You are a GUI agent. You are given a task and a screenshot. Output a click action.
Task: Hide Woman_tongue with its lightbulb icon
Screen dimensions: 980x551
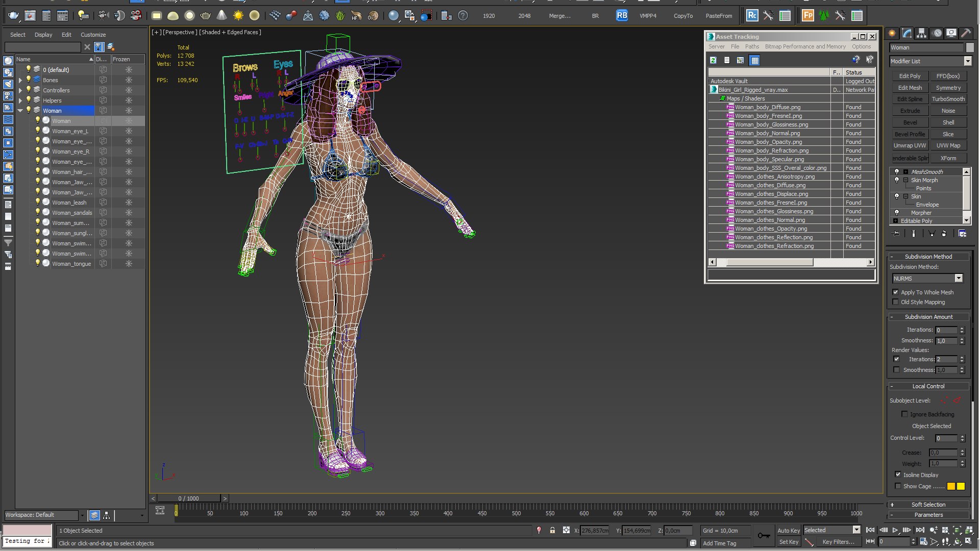click(x=37, y=263)
